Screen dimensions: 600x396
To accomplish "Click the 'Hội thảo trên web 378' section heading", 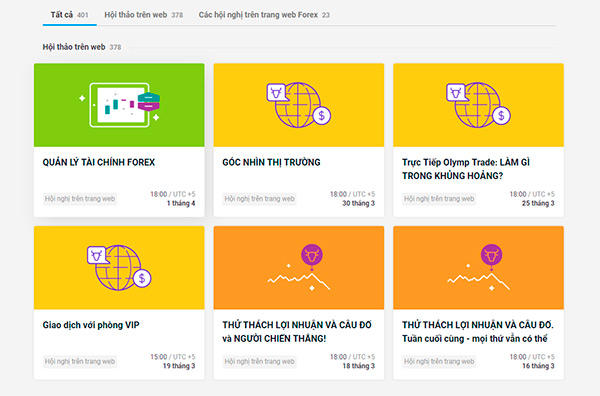I will [x=82, y=47].
